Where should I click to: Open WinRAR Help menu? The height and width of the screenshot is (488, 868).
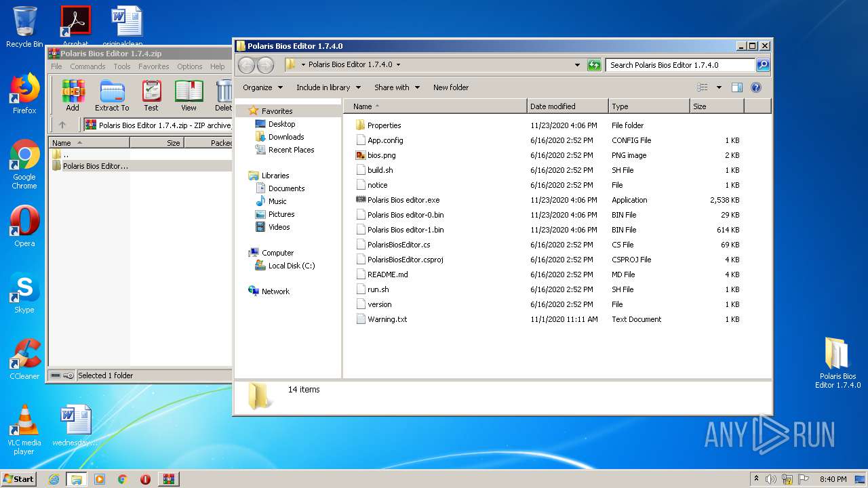coord(217,66)
